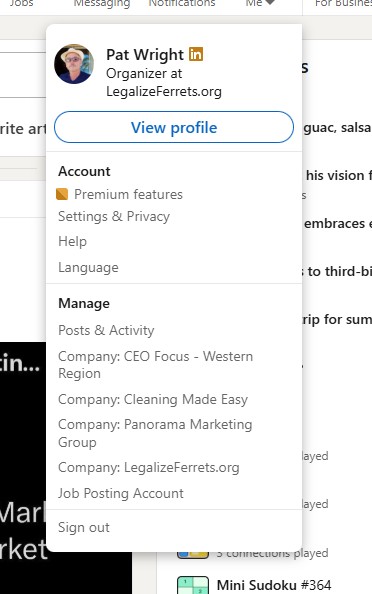Screen dimensions: 372x594
Task: Open the Notifications nav item
Action: (x=182, y=4)
